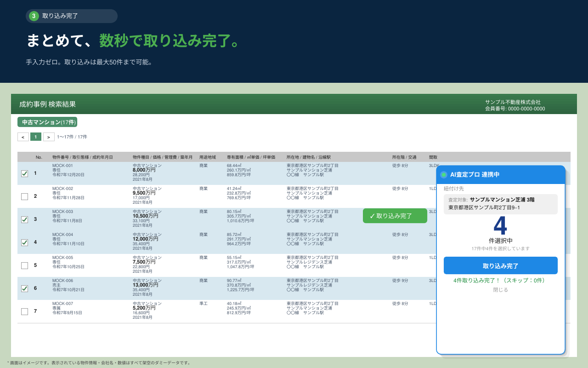Image resolution: width=588 pixels, height=368 pixels.
Task: Click the blue 取り込み完了 button
Action: pyautogui.click(x=501, y=265)
